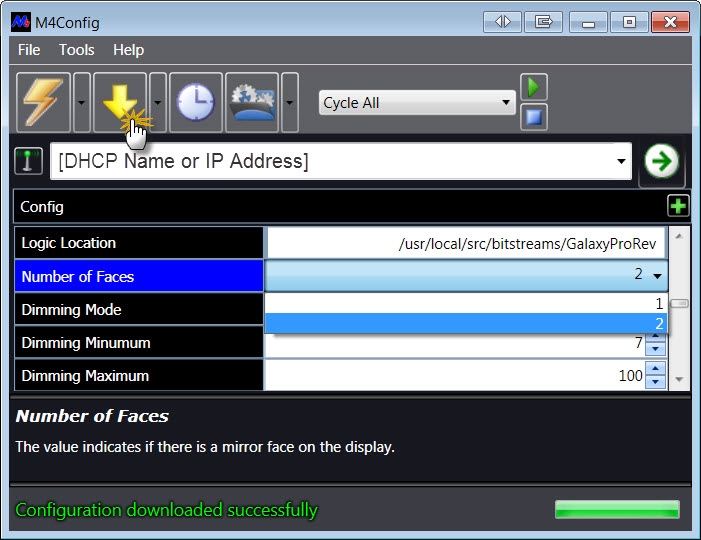Expand the DHCP Name or IP Address dropdown
This screenshot has width=701, height=540.
[621, 161]
